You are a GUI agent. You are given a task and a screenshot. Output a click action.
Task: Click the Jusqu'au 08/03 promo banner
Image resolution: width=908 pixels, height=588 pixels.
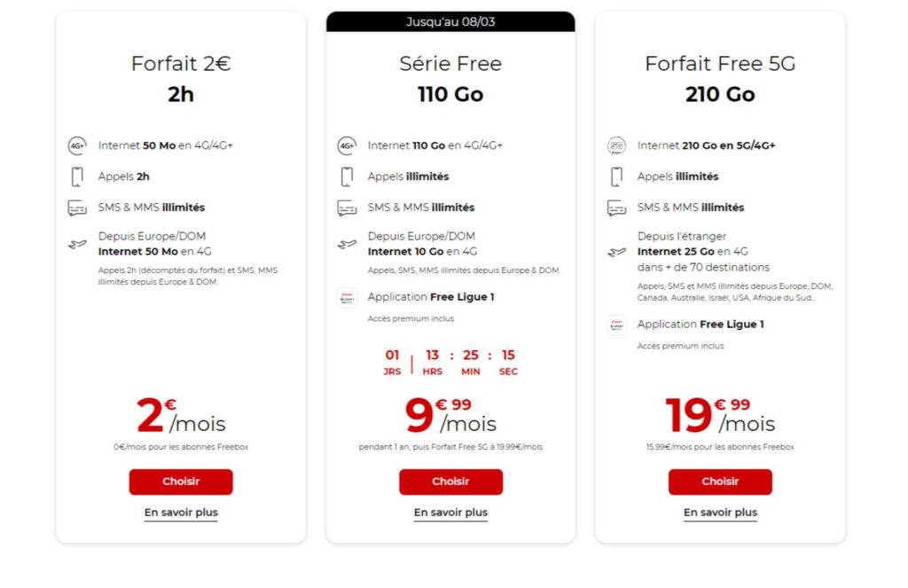450,22
